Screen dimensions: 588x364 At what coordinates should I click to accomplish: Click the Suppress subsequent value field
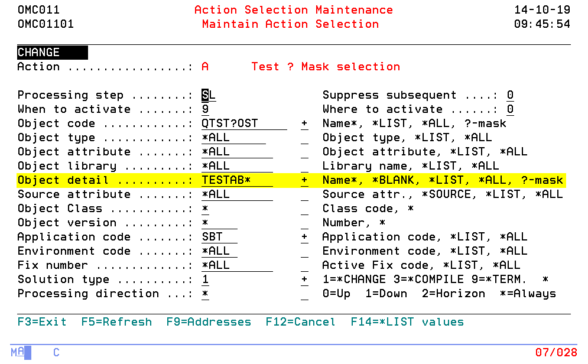[510, 95]
